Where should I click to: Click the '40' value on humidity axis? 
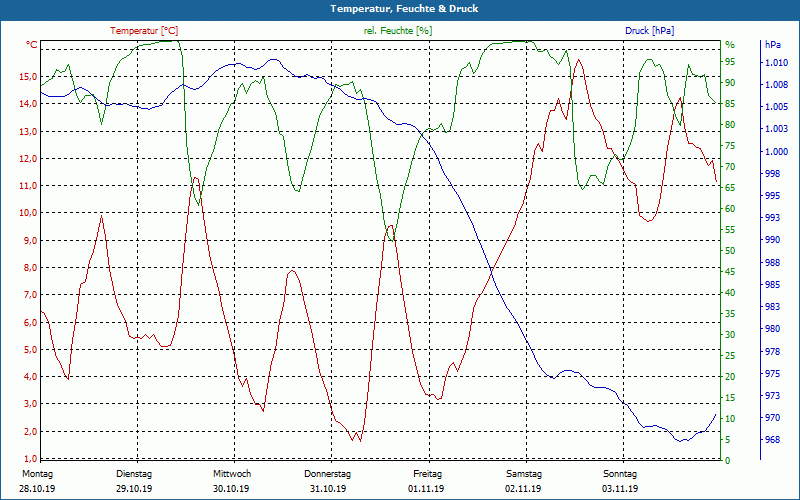[730, 293]
